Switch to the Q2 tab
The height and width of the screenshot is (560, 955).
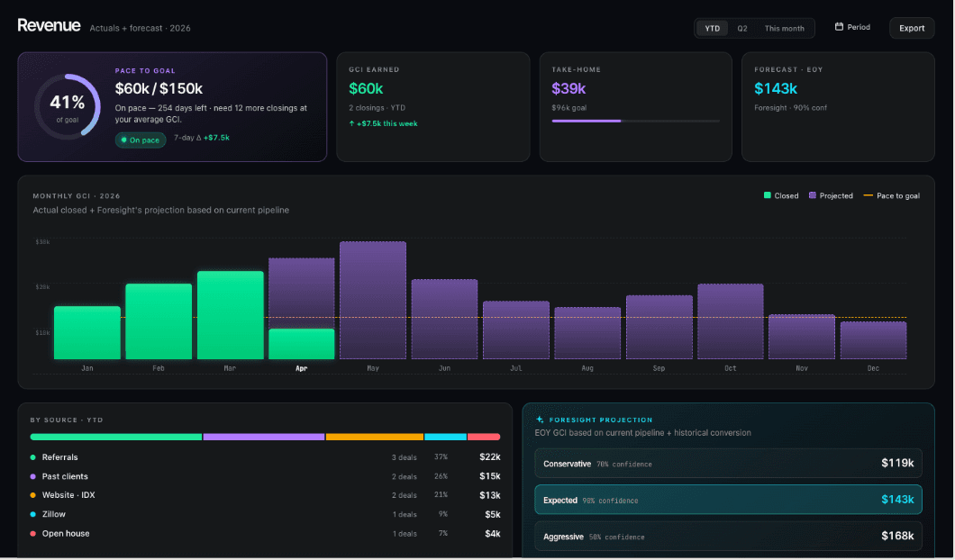[x=741, y=29]
